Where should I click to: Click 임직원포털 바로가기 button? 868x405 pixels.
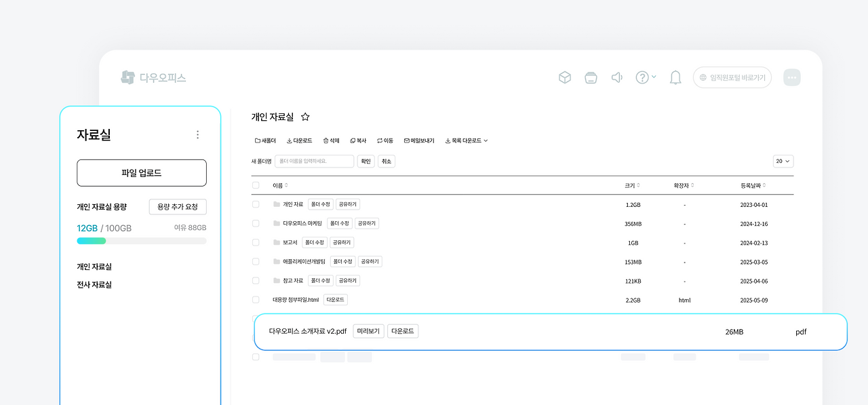tap(732, 77)
